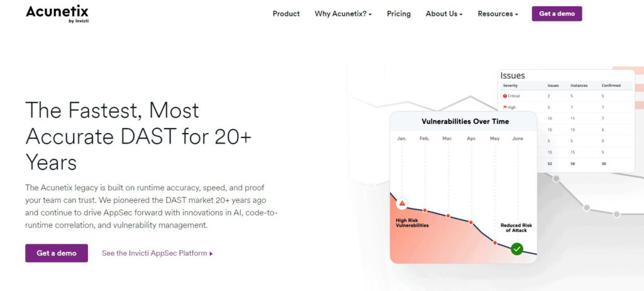644x291 pixels.
Task: Click the Issues table heading
Action: [x=513, y=76]
